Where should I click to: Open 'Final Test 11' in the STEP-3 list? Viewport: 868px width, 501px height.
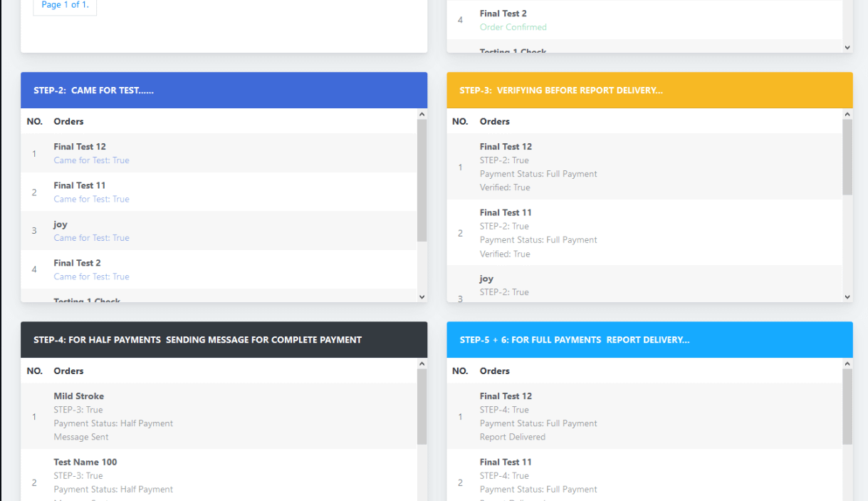click(x=506, y=212)
